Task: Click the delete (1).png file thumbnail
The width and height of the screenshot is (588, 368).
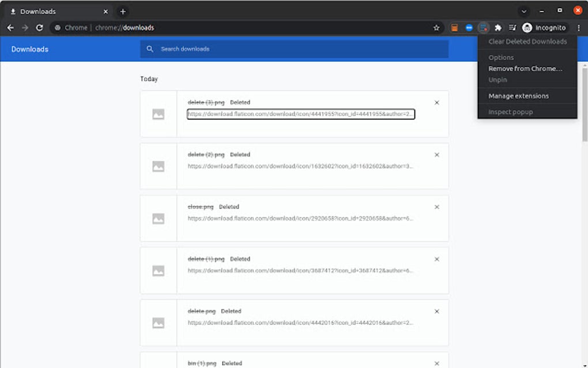Action: [x=159, y=271]
